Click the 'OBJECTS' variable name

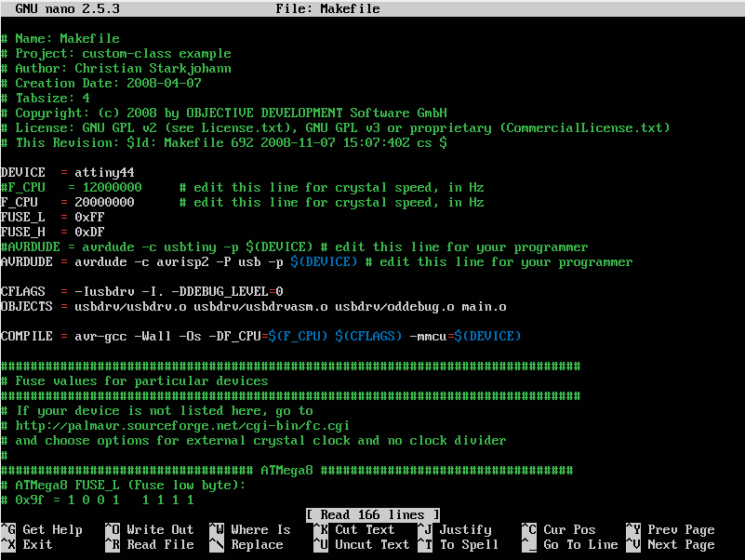(27, 307)
